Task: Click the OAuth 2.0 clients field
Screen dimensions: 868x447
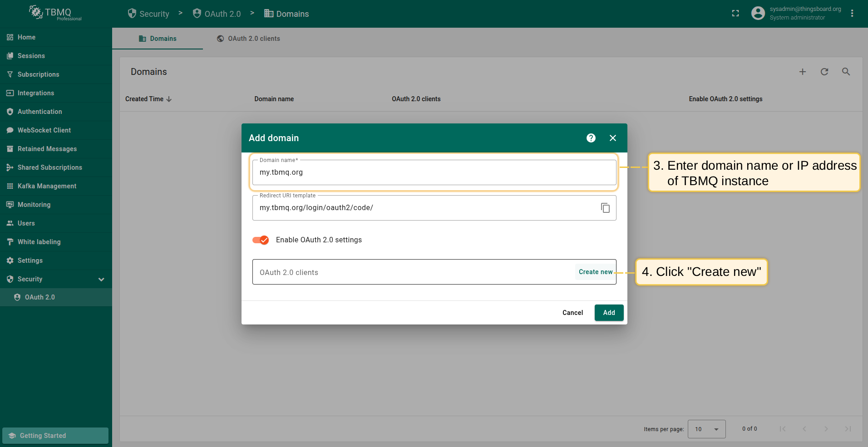Action: [409, 272]
